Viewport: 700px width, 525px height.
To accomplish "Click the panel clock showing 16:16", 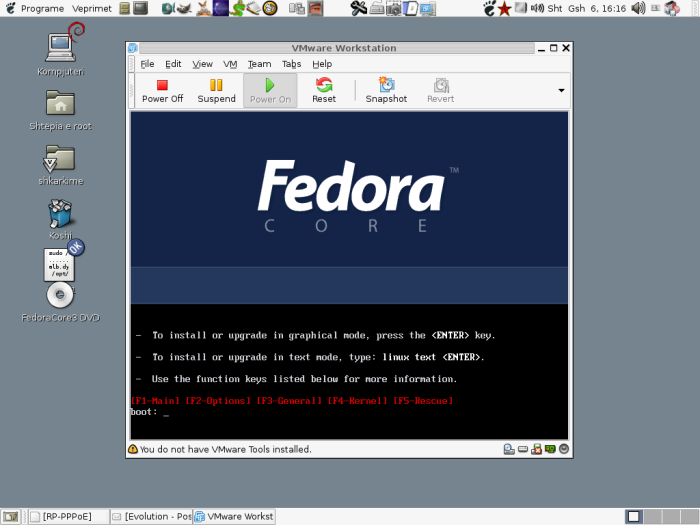I will pos(587,8).
